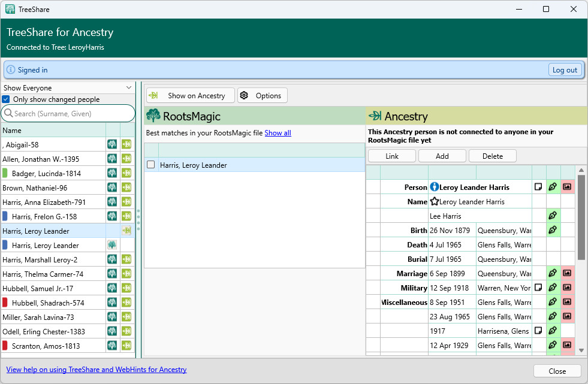Click source pen icon for 8 Sep 1951 event
This screenshot has width=588, height=384.
click(x=553, y=301)
